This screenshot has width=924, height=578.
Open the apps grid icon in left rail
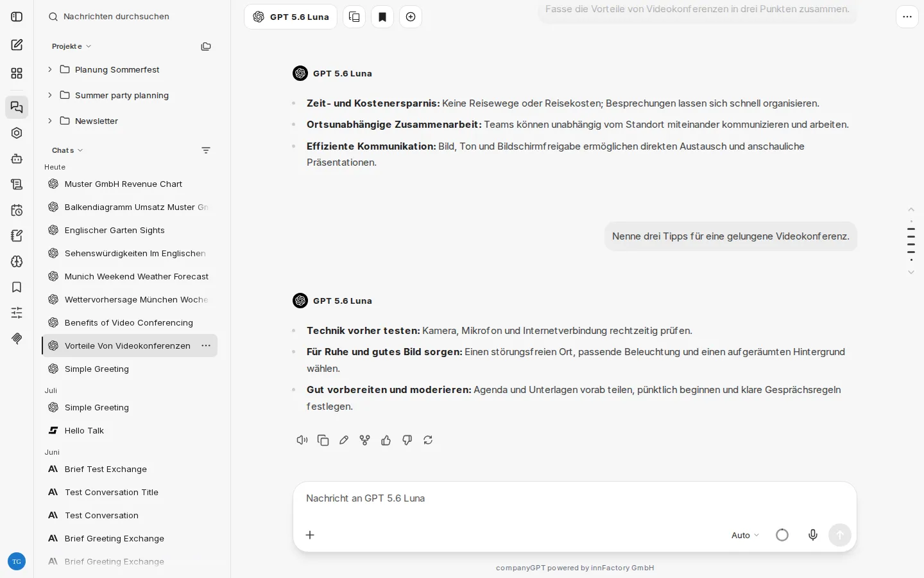pos(17,73)
